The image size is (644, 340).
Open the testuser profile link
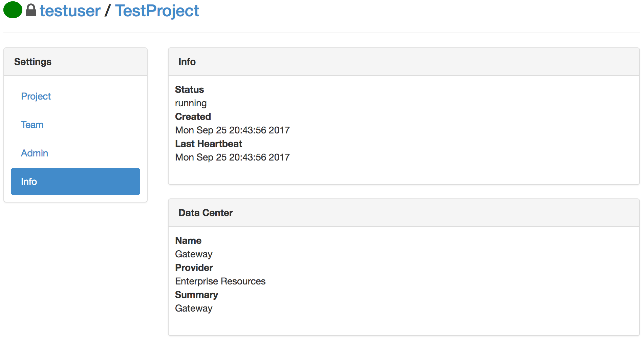point(70,11)
